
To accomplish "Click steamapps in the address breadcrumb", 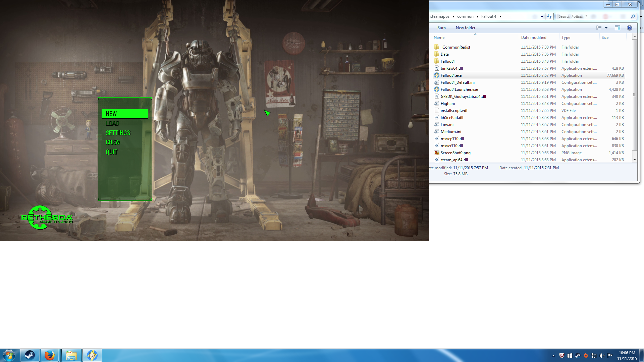I will [x=440, y=16].
